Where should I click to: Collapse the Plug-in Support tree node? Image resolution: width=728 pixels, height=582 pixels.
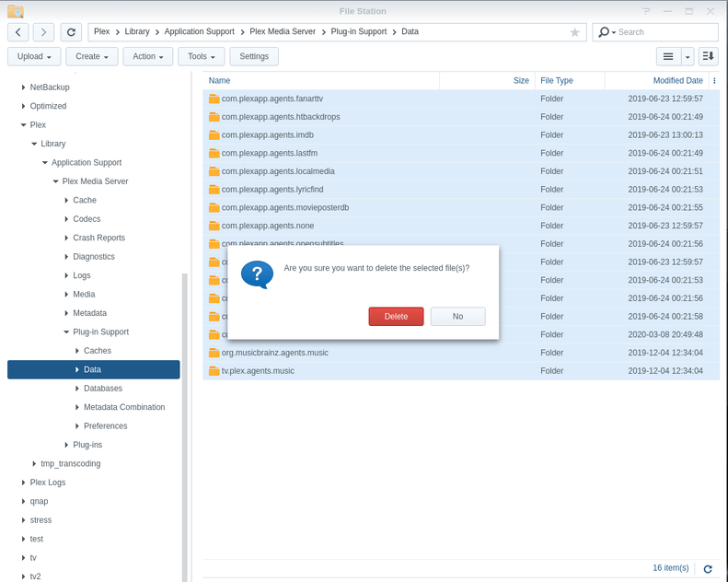66,332
